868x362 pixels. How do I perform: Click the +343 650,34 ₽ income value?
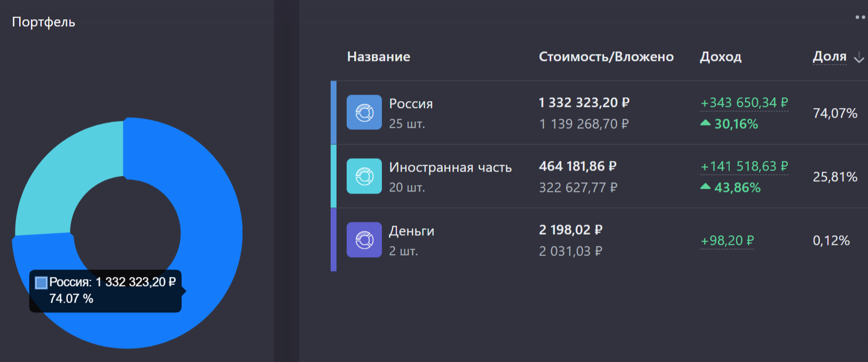coord(744,103)
